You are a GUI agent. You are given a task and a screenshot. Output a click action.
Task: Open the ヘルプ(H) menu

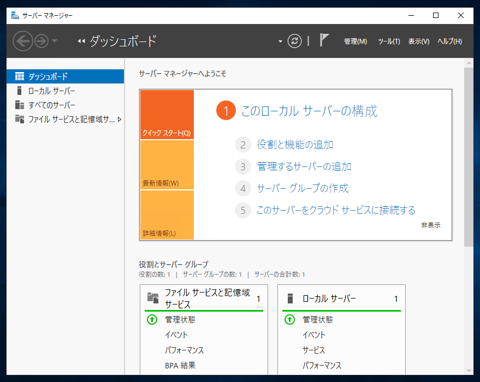click(x=450, y=41)
